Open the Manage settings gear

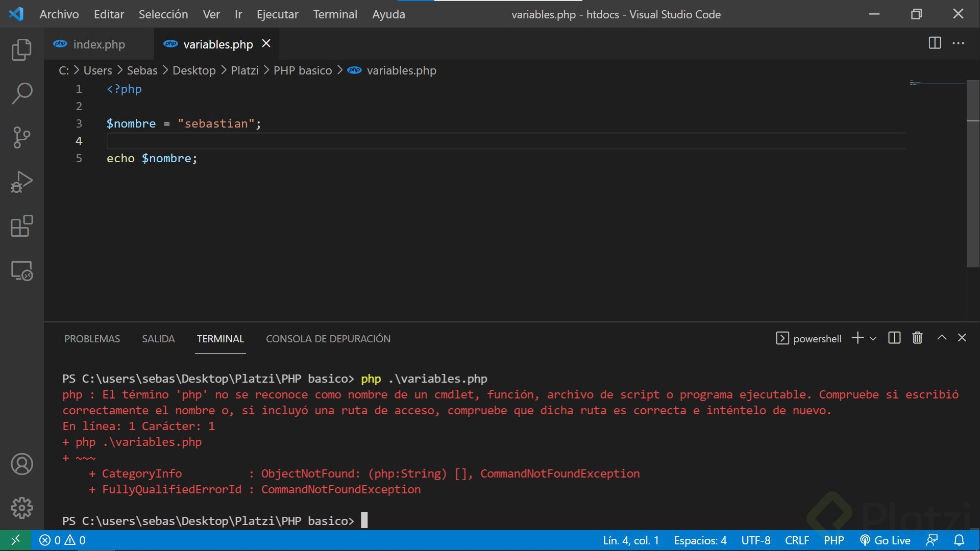pos(21,508)
